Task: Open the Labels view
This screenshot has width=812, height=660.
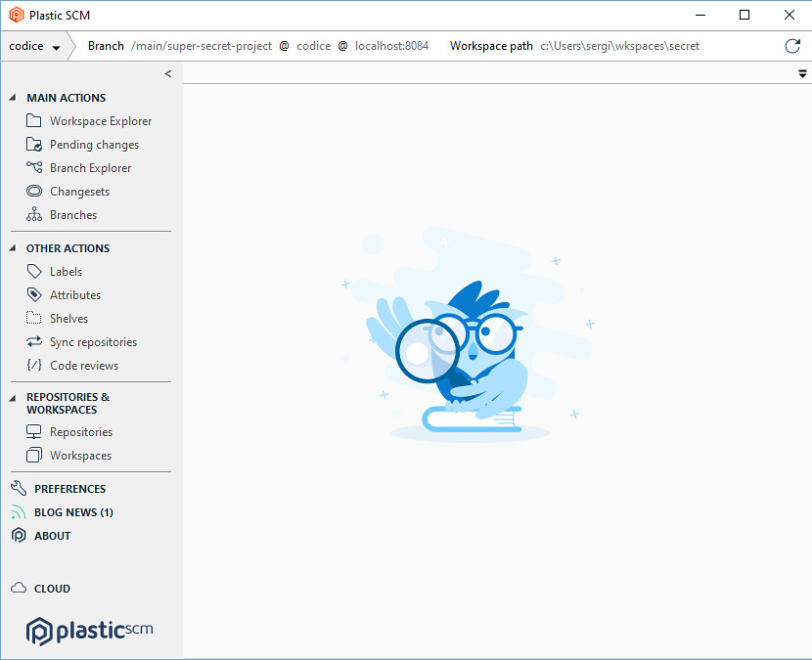Action: point(66,271)
